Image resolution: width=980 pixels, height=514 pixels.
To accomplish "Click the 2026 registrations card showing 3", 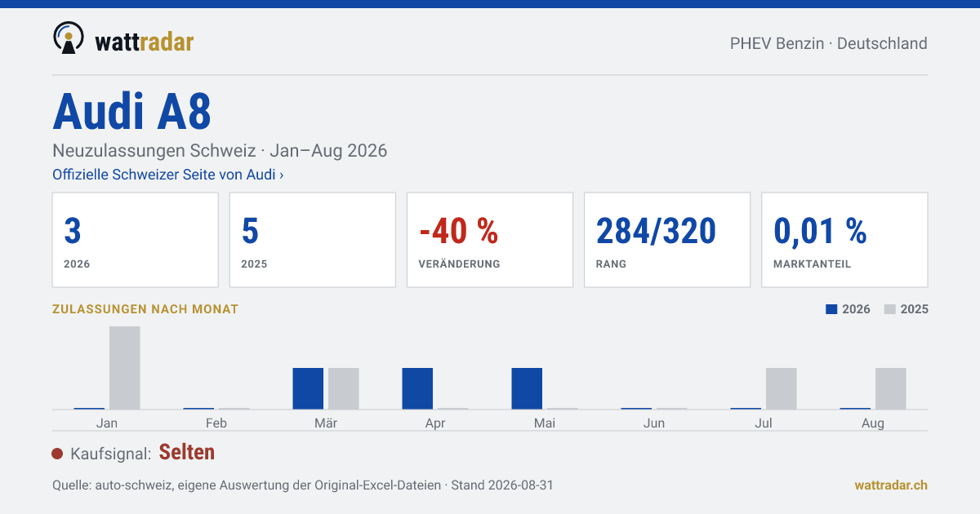I will [136, 240].
